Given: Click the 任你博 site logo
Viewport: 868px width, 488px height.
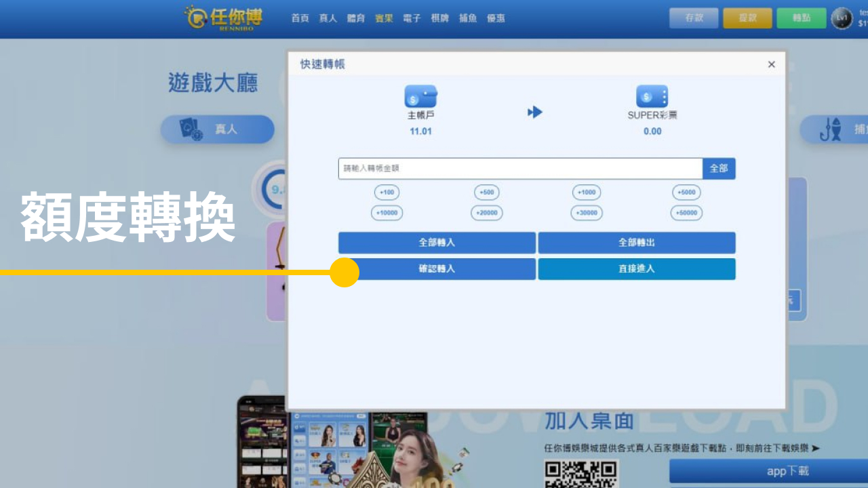Looking at the screenshot, I should point(223,18).
